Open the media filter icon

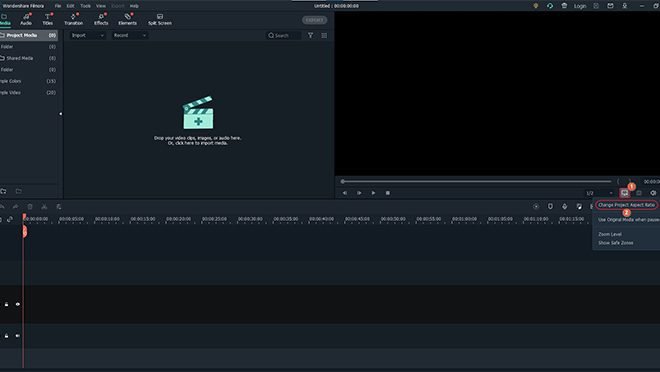310,35
